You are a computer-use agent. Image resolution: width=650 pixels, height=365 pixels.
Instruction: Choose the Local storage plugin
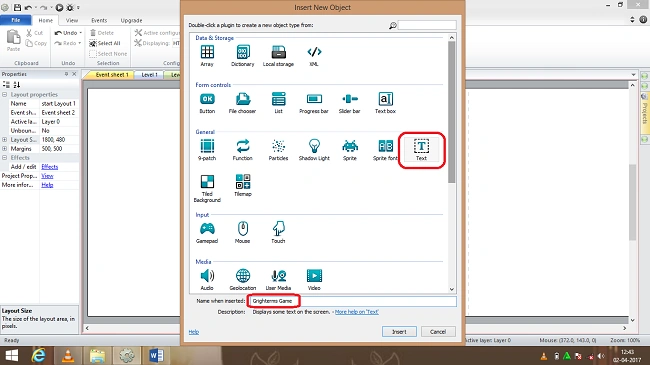point(278,56)
